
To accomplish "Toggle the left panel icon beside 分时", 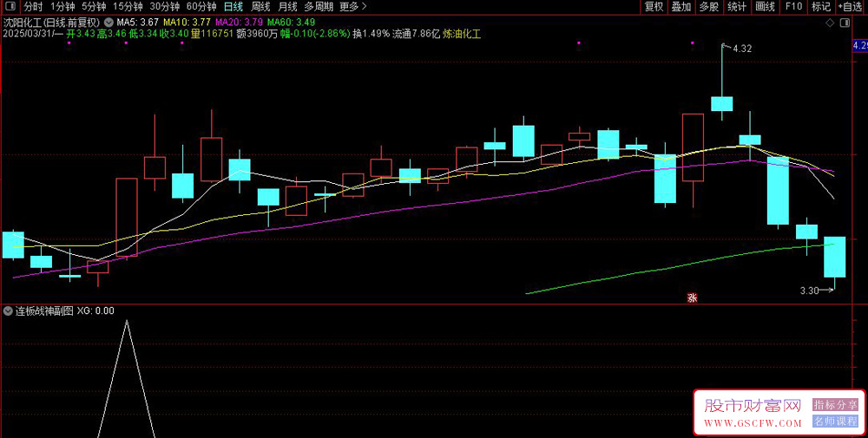I will pyautogui.click(x=11, y=7).
